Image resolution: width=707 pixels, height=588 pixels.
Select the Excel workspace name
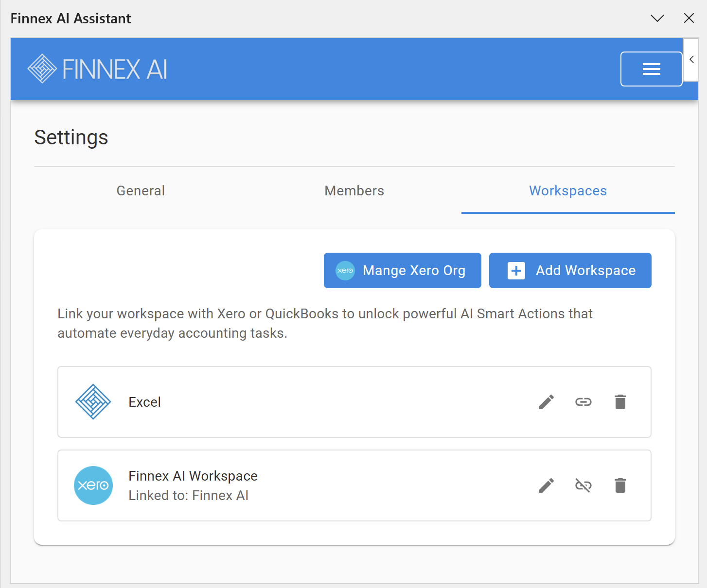click(x=145, y=402)
